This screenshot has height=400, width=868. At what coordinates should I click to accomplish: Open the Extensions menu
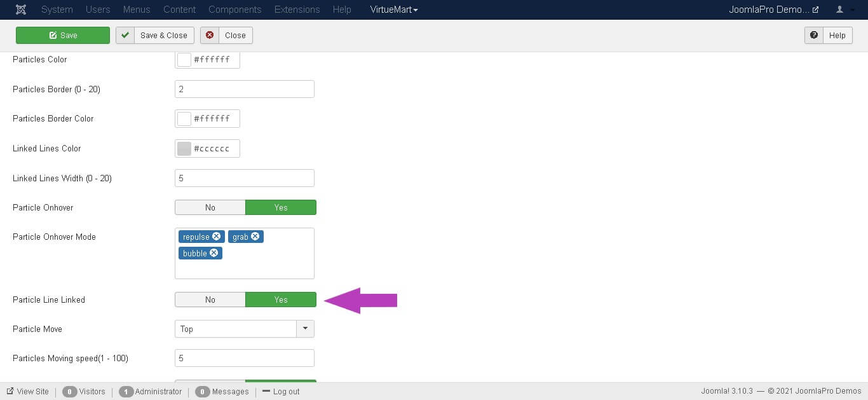pyautogui.click(x=297, y=10)
